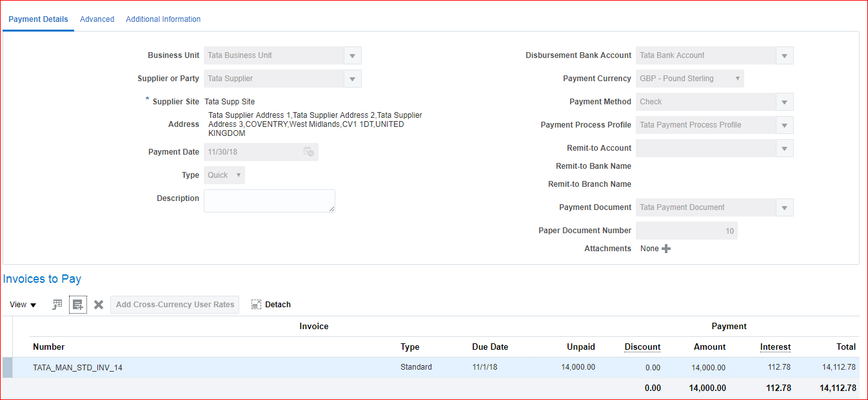Open the Disbursement Bank Account dropdown
The height and width of the screenshot is (400, 868).
[784, 56]
